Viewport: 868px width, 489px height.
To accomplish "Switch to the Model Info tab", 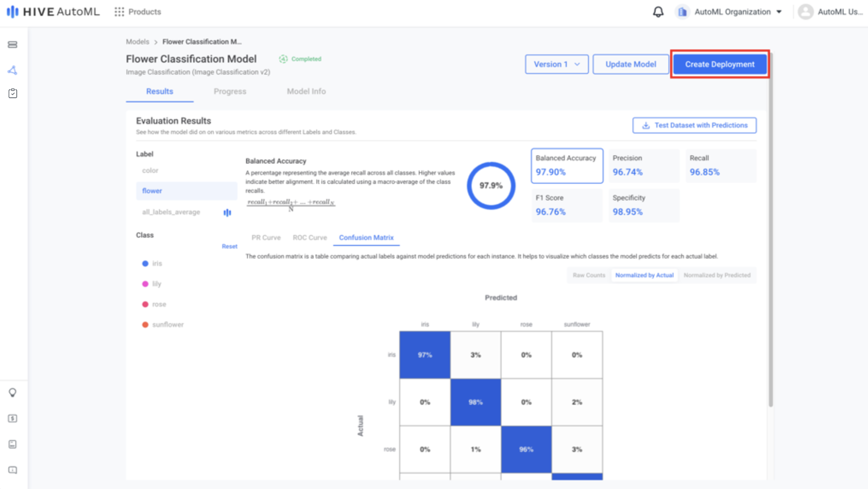I will click(306, 91).
